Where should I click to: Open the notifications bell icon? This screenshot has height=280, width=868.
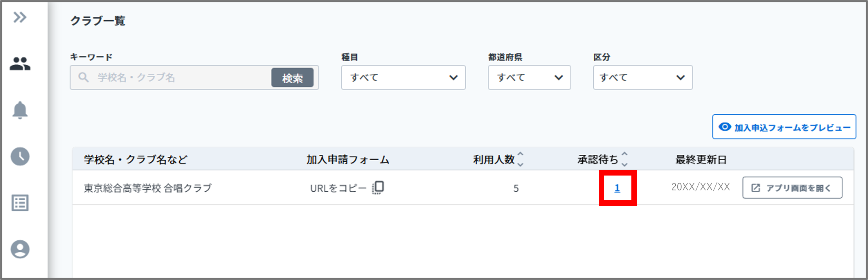pos(20,110)
